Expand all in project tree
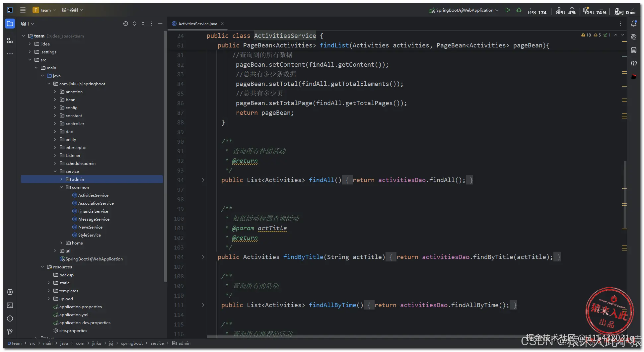The height and width of the screenshot is (352, 644). [134, 24]
